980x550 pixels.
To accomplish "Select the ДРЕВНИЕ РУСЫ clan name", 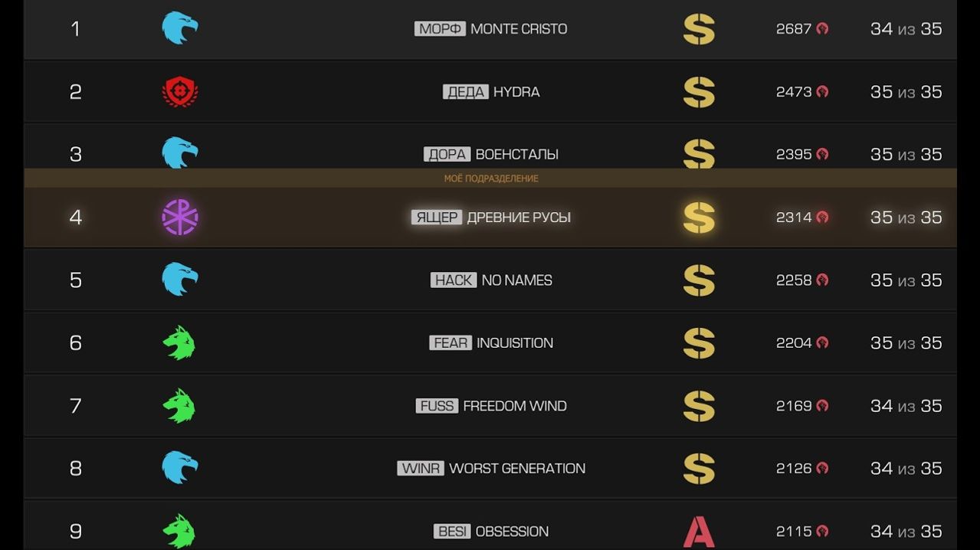I will click(x=519, y=218).
